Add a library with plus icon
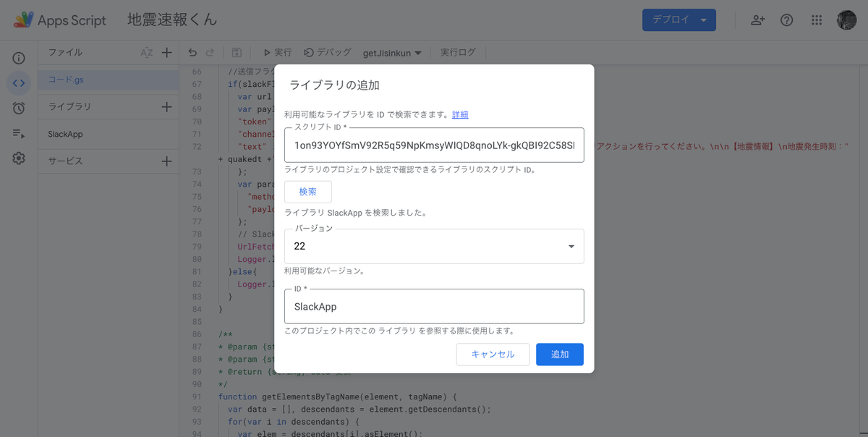868x437 pixels. (166, 106)
